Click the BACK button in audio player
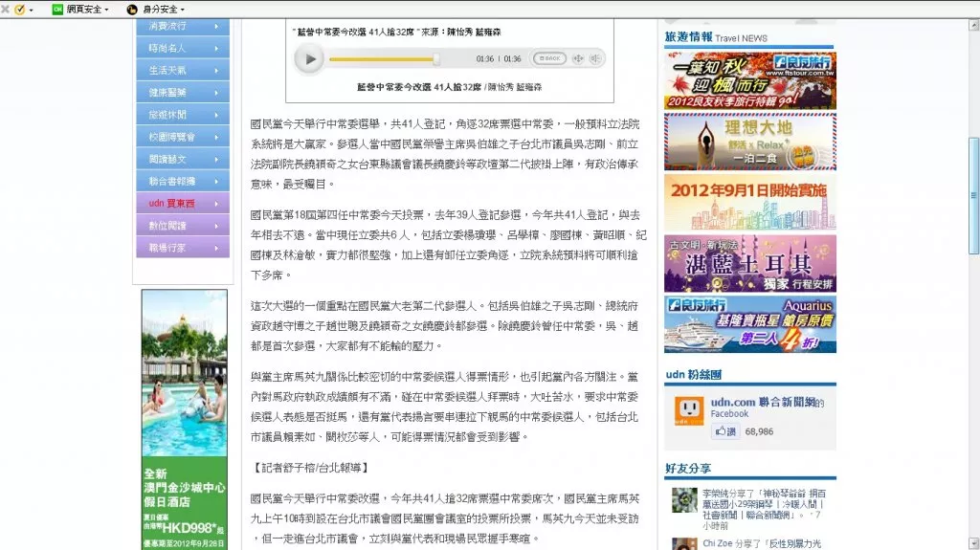The width and height of the screenshot is (980, 550). (549, 58)
